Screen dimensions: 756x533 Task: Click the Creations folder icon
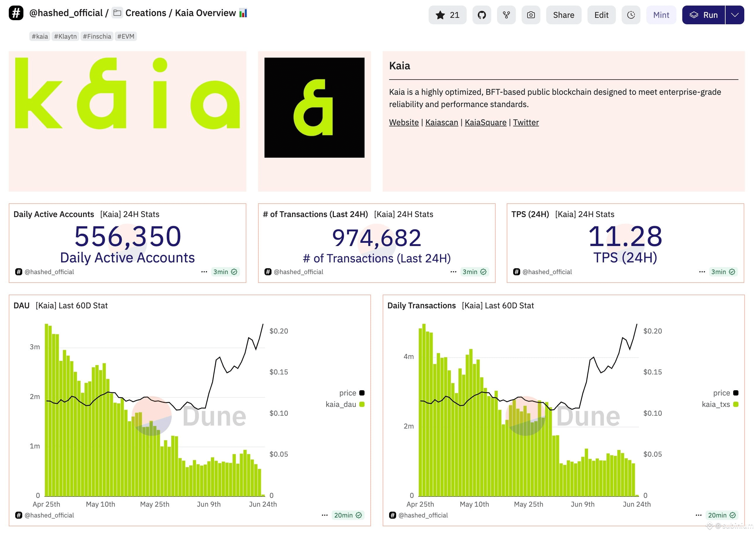click(x=117, y=13)
